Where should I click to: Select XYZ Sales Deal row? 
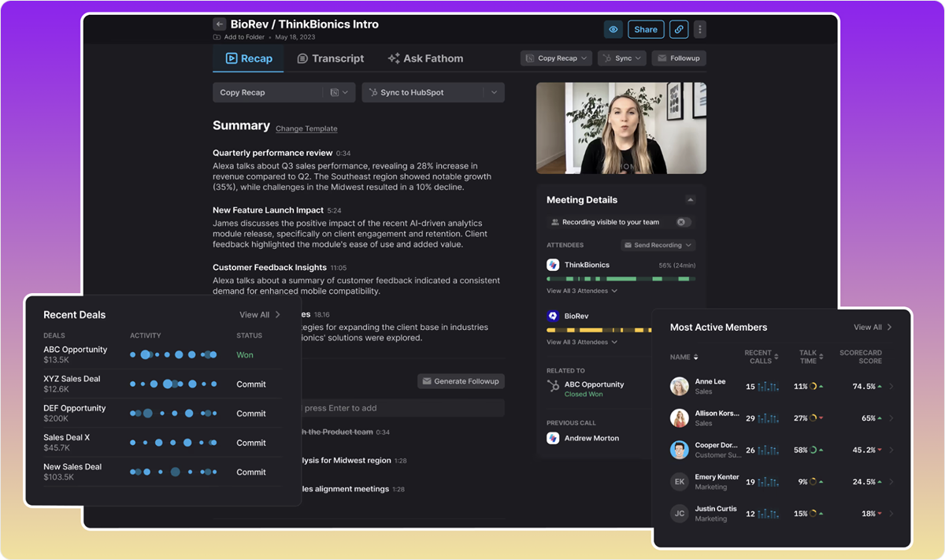163,384
